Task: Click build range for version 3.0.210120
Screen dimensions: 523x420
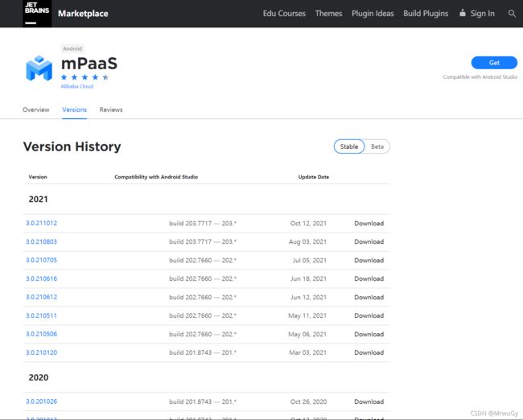Action: tap(203, 352)
